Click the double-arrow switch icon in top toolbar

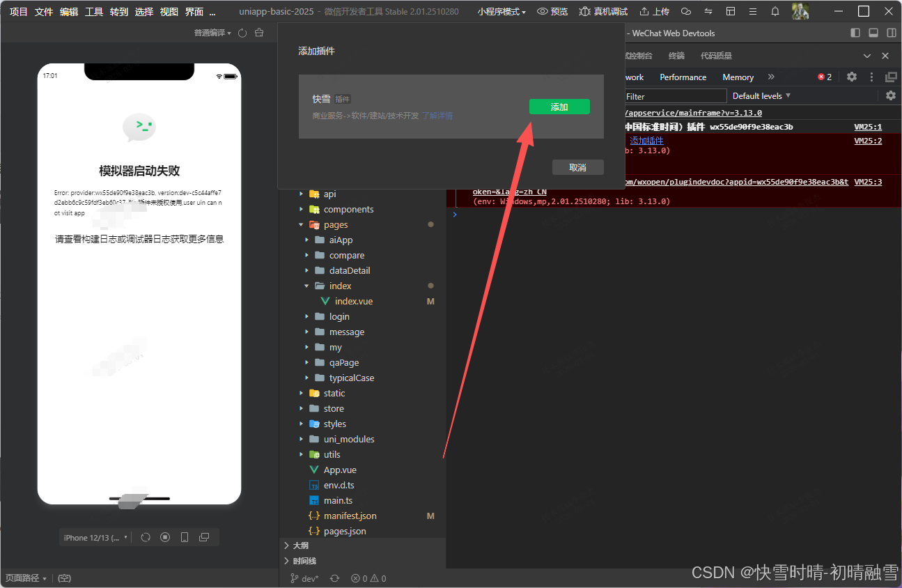pyautogui.click(x=708, y=12)
